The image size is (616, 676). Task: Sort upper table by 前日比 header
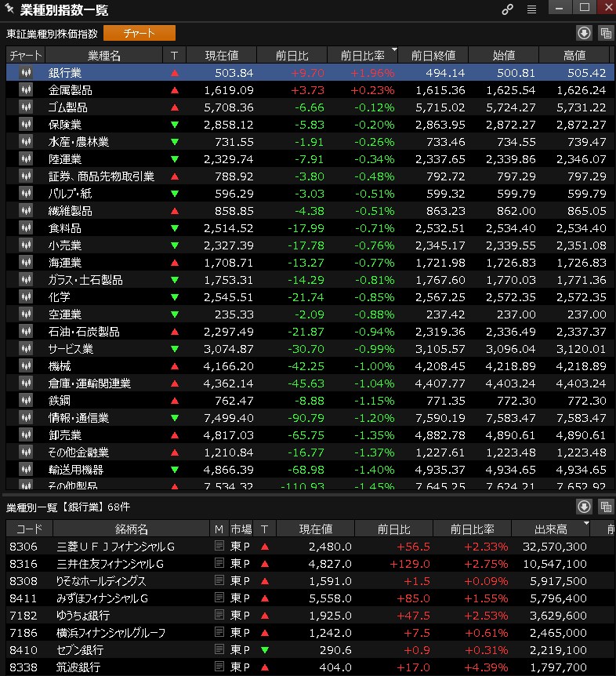click(x=292, y=55)
